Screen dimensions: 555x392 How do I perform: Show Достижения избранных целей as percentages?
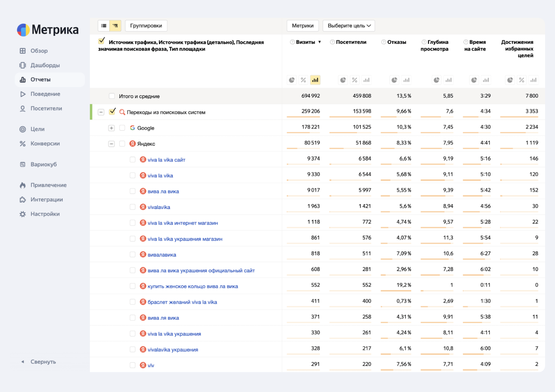coord(522,80)
